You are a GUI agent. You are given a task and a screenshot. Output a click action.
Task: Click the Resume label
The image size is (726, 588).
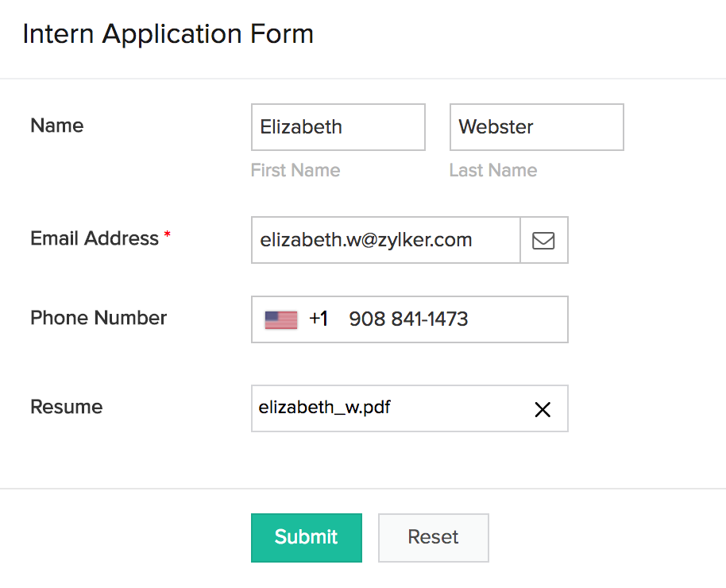66,407
